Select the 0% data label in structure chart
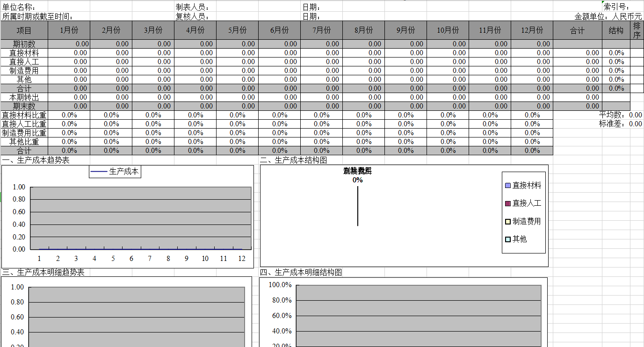The width and height of the screenshot is (644, 347). (358, 180)
